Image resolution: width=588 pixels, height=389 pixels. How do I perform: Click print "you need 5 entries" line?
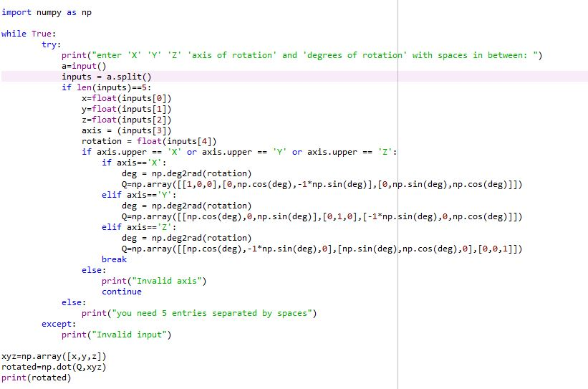click(199, 313)
